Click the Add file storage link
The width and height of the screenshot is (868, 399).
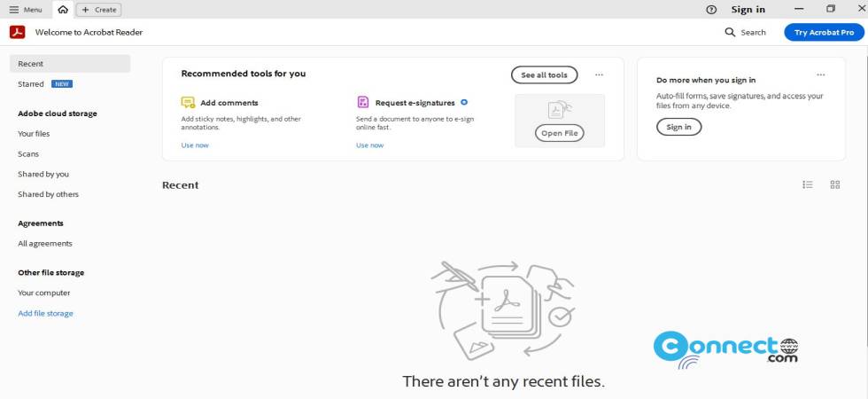(x=45, y=314)
